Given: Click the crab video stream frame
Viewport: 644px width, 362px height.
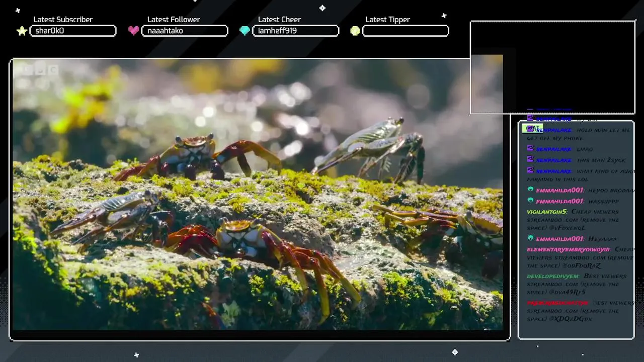Looking at the screenshot, I should pyautogui.click(x=260, y=199).
